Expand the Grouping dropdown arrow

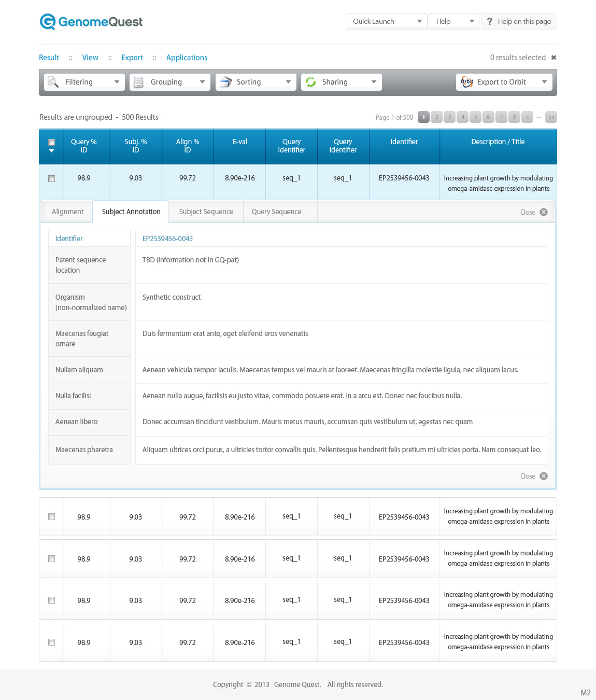(202, 82)
